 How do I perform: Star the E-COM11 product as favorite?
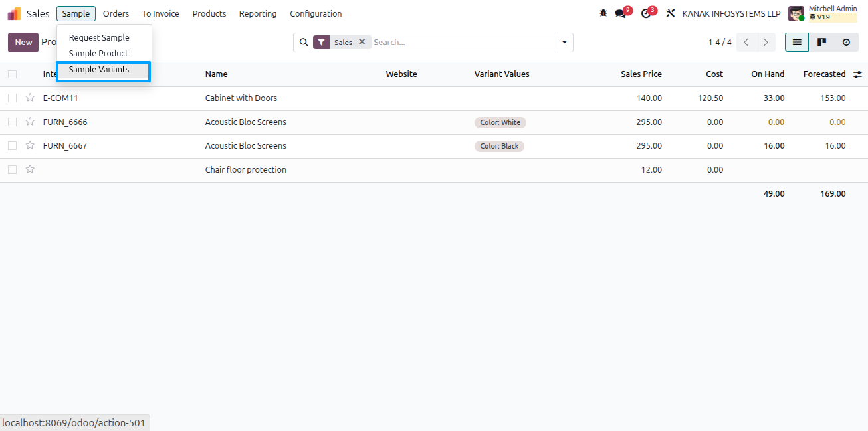(30, 98)
